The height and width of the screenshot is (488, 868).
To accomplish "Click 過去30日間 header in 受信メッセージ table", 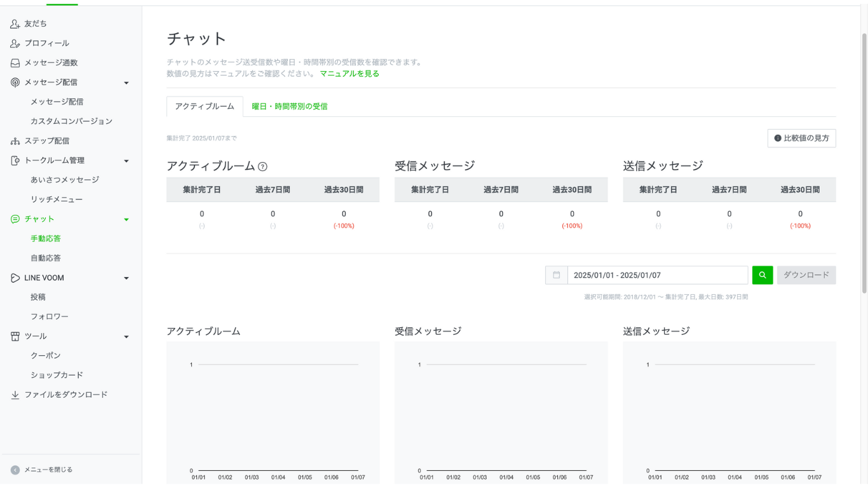I will coord(572,190).
